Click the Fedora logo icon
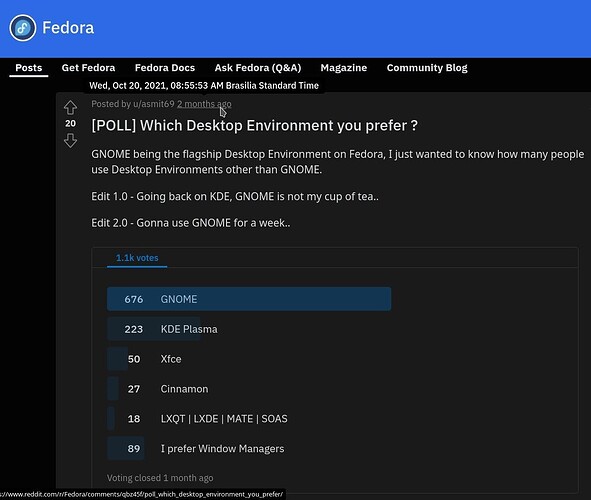This screenshot has width=591, height=500. pos(23,28)
